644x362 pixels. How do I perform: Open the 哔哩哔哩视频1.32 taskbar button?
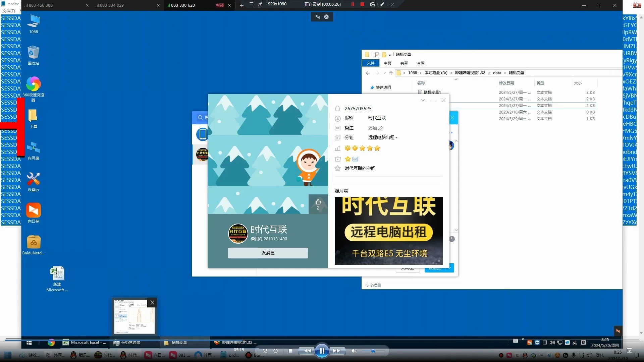tap(235, 343)
